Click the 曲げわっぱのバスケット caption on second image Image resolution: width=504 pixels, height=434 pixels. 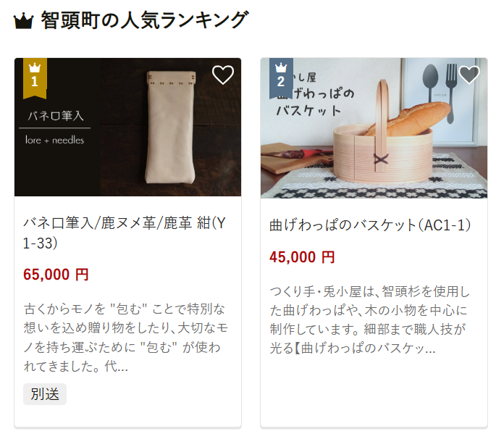315,94
